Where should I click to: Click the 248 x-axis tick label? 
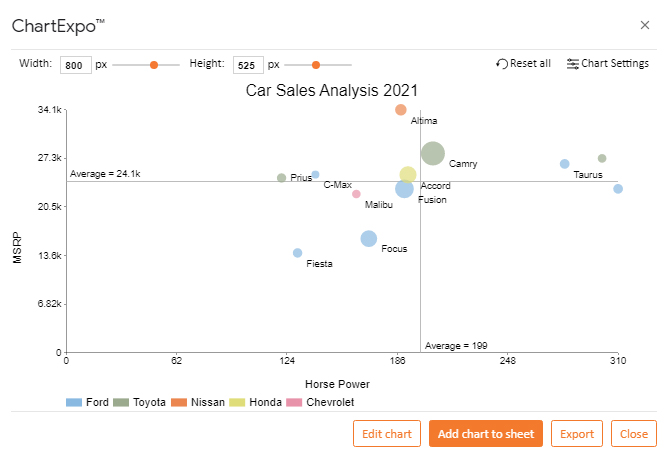pyautogui.click(x=507, y=361)
